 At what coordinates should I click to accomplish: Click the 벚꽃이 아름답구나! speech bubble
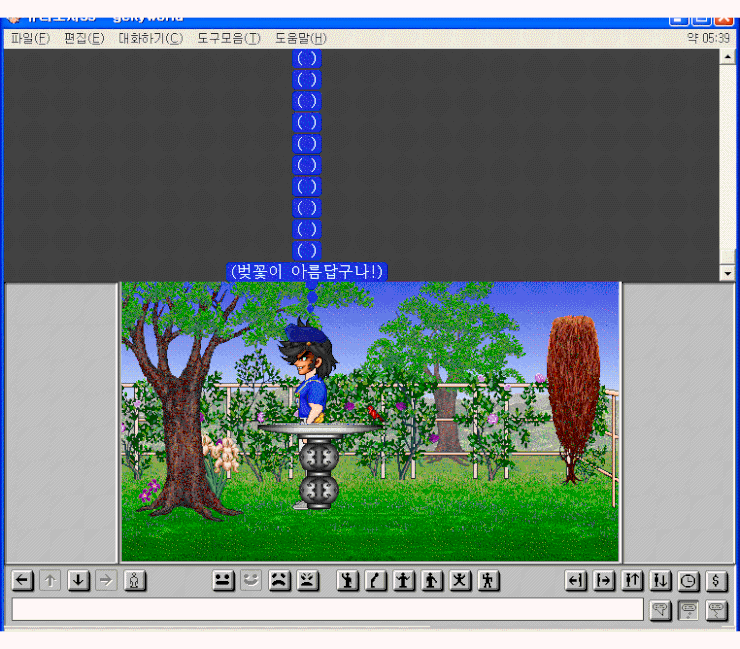[306, 271]
